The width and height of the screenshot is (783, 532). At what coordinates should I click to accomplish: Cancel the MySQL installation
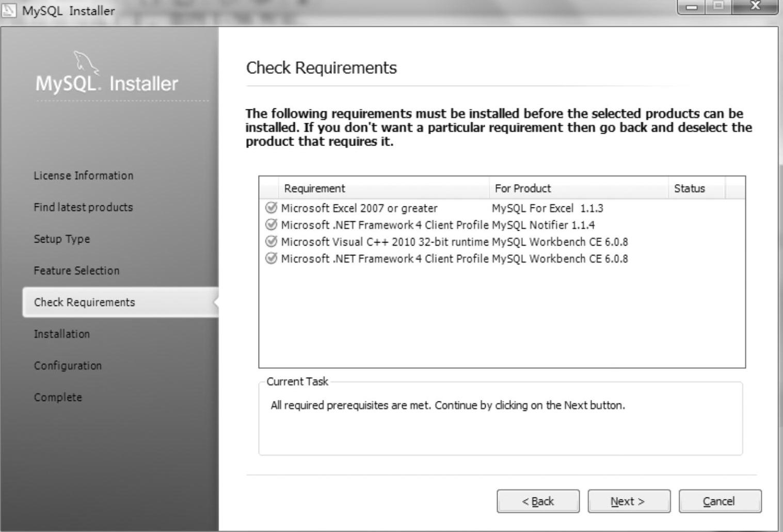pos(720,501)
